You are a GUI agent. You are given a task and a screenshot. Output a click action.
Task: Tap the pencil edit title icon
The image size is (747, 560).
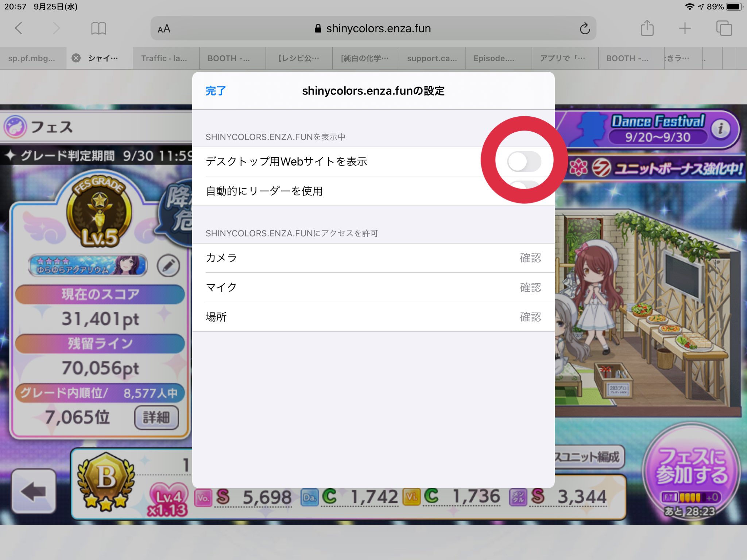pos(168,266)
